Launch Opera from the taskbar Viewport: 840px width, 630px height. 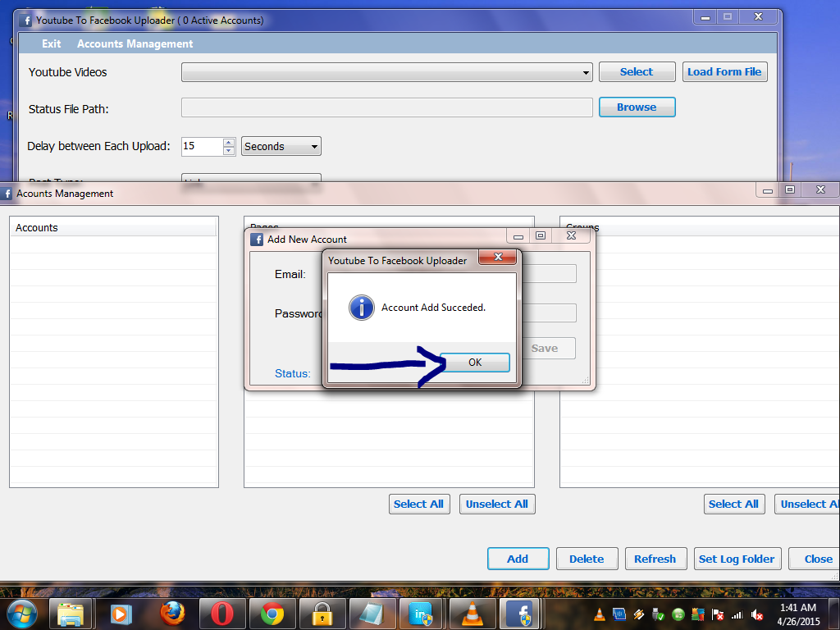222,614
